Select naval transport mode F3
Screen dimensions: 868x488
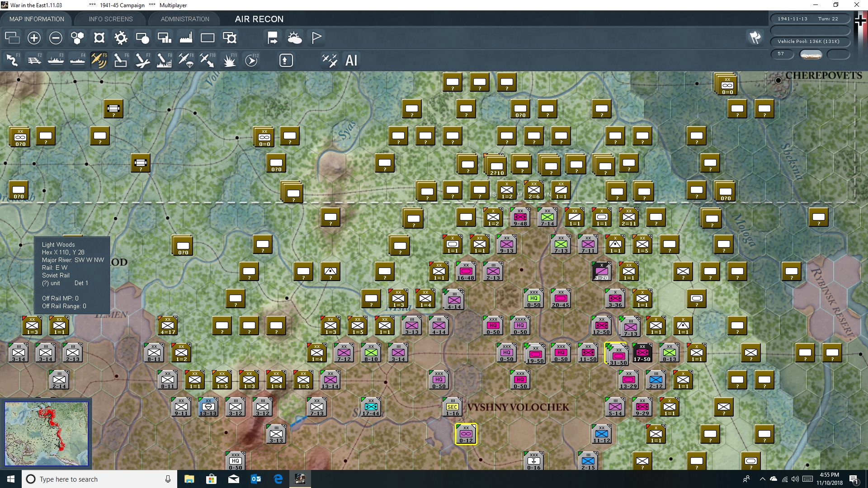click(56, 60)
